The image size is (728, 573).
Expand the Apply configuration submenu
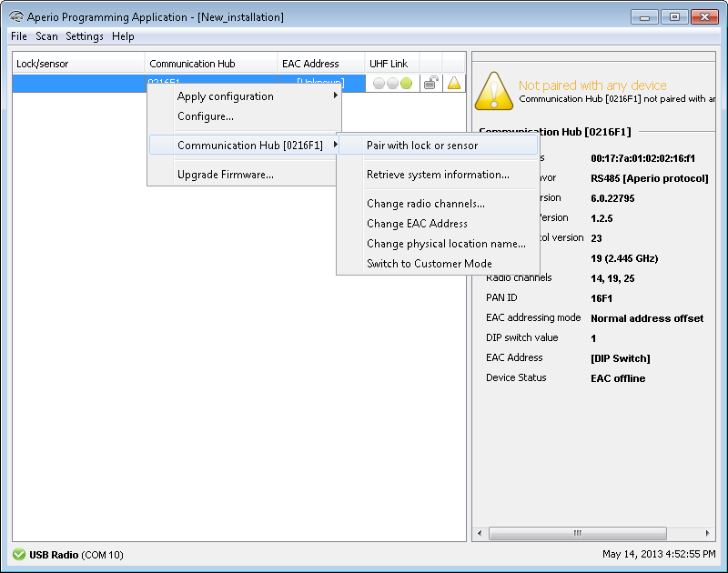244,96
